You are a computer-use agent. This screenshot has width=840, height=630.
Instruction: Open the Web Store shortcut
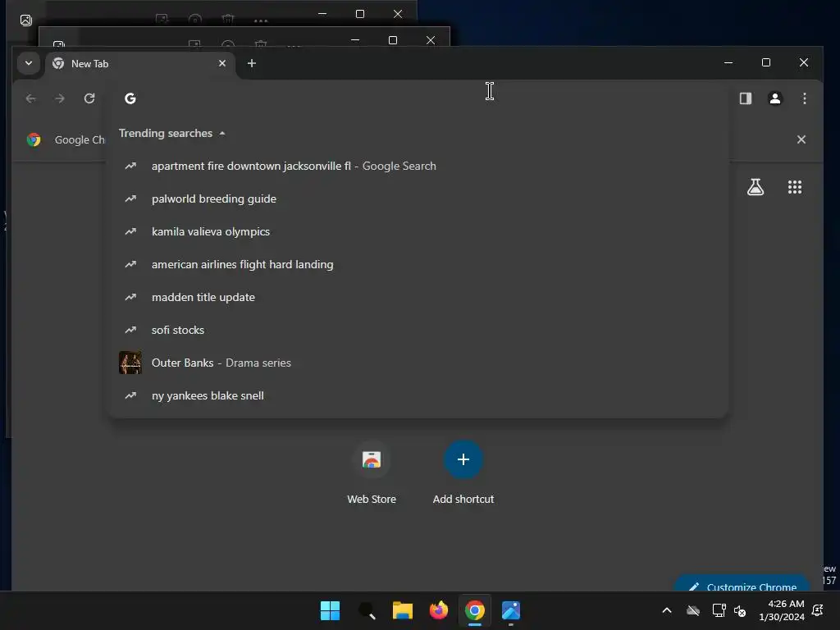pyautogui.click(x=372, y=472)
